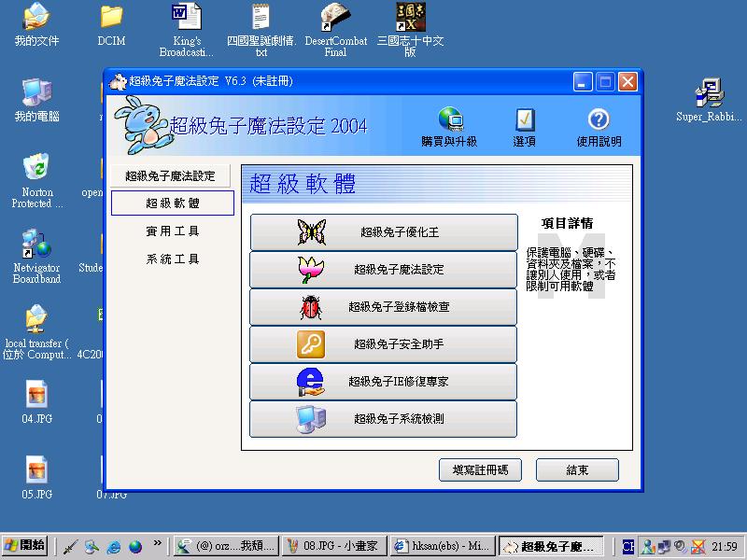This screenshot has width=747, height=560.
Task: Select the 05.JPG image file icon
Action: click(36, 477)
